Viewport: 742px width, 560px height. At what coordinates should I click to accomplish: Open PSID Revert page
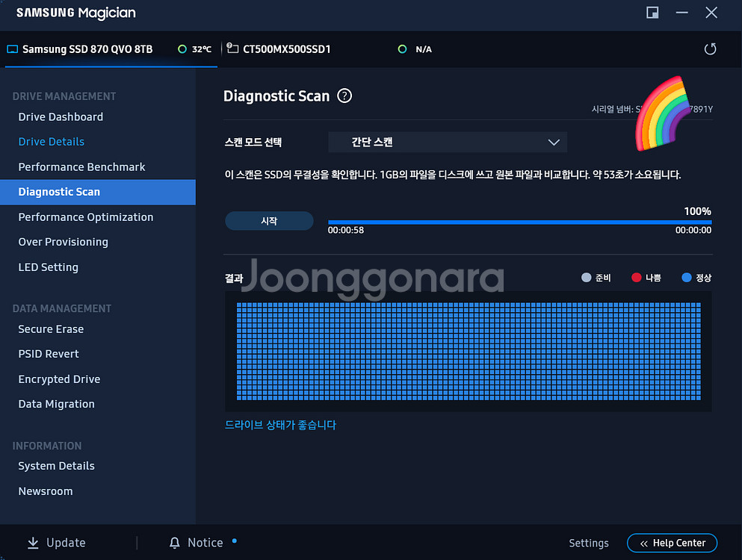pos(49,354)
